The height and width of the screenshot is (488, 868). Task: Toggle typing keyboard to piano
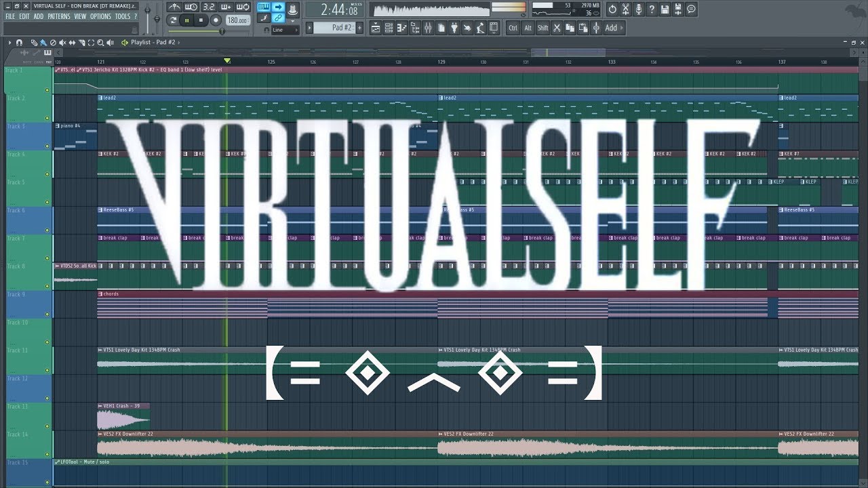tap(263, 7)
